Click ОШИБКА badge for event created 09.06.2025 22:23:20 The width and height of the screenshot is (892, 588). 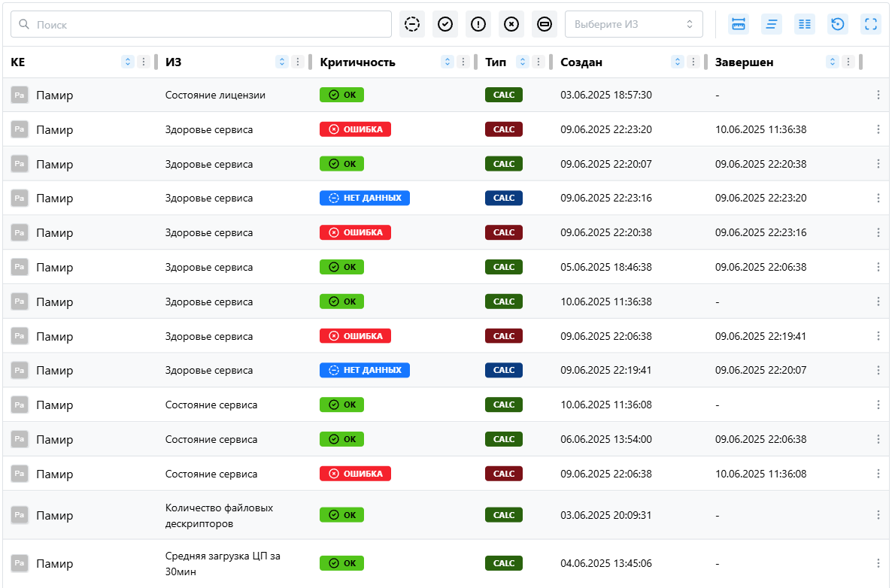(355, 129)
